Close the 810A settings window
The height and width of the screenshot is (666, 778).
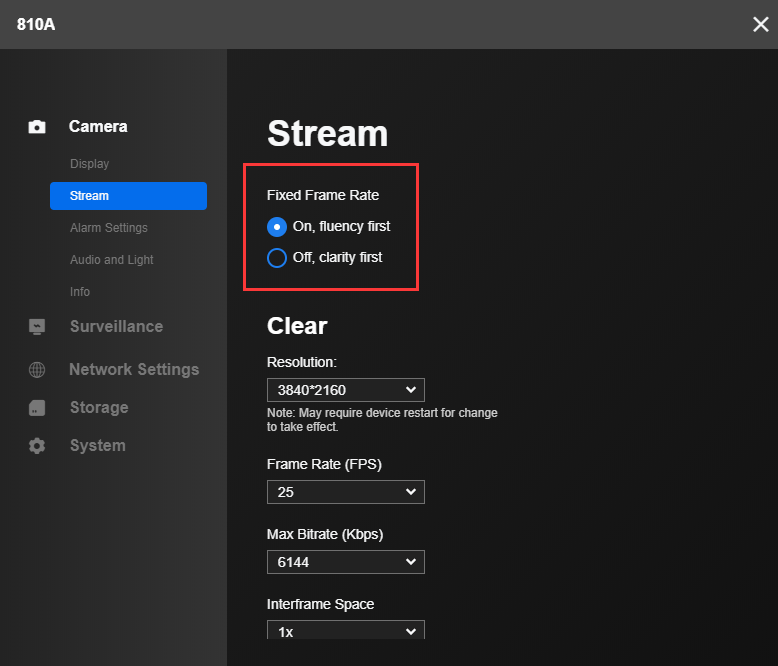click(x=760, y=24)
